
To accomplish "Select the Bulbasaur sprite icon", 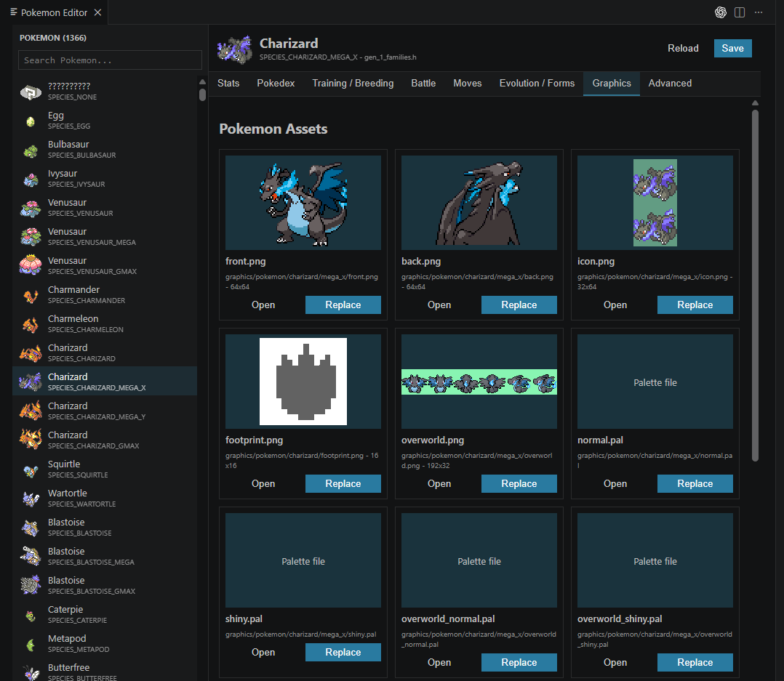I will 31,150.
